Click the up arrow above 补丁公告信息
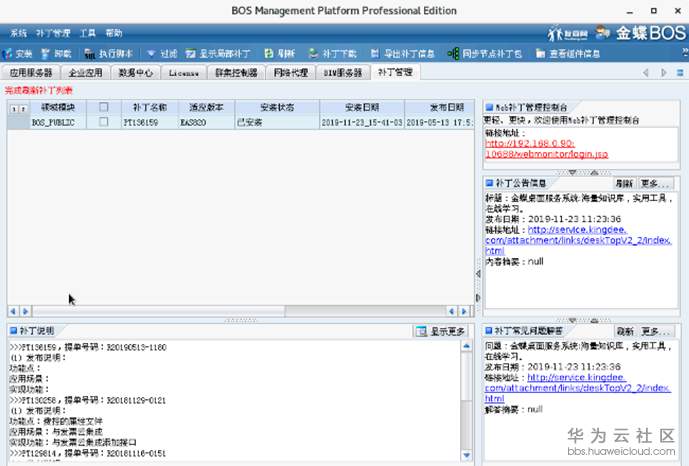Screen dimensions: 689x466 click(594, 172)
